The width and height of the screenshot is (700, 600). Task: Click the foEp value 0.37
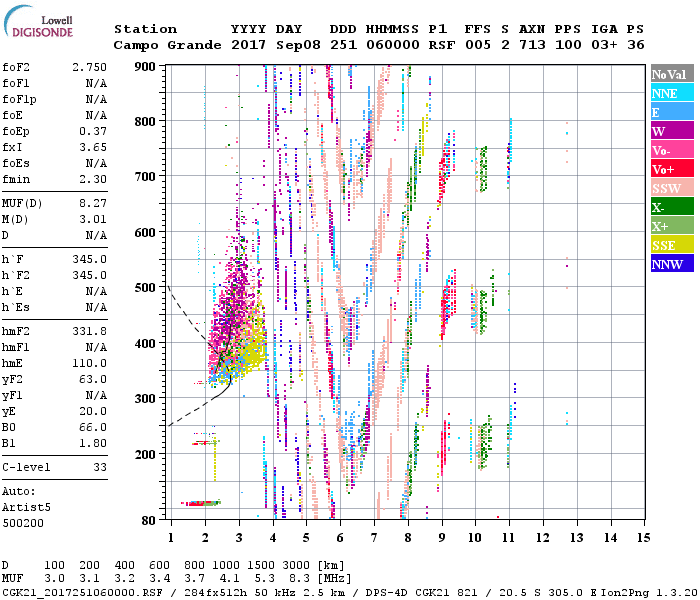click(93, 131)
